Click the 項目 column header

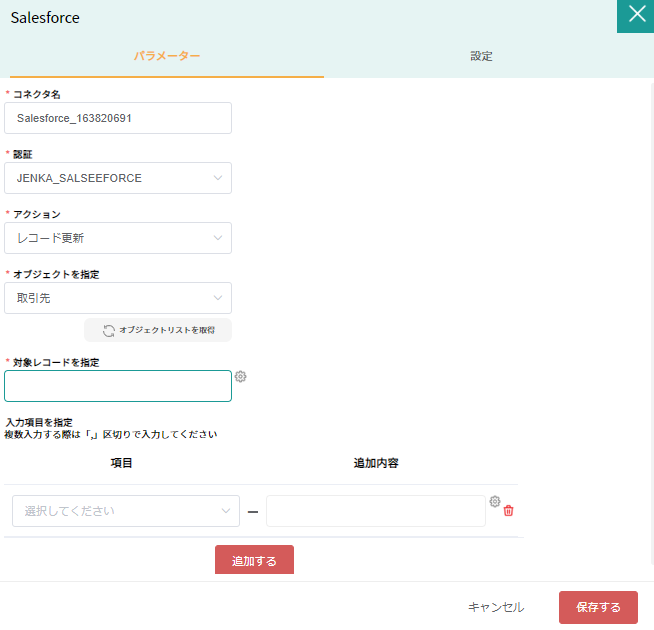[x=121, y=463]
